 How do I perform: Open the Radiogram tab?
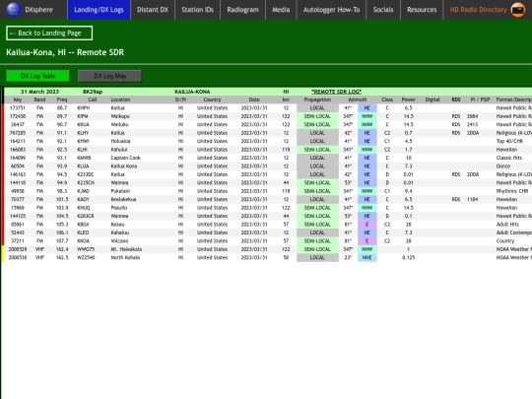(x=243, y=10)
